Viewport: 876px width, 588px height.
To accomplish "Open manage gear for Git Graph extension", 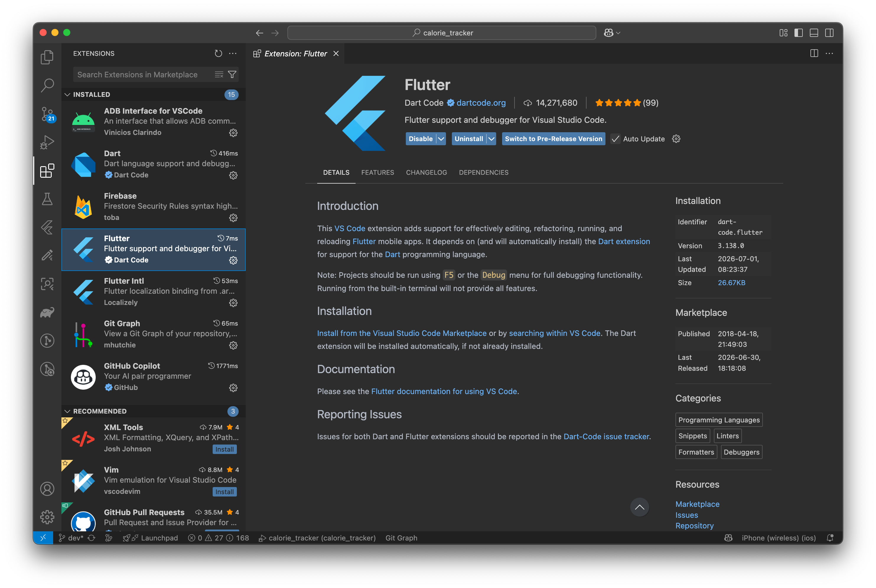I will click(233, 345).
